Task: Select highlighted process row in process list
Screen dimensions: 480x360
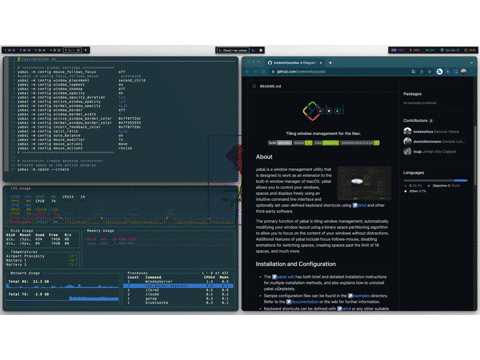Action: [178, 286]
